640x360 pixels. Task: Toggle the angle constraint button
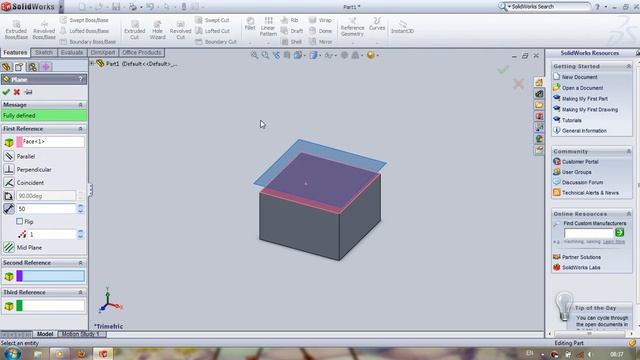(9, 196)
